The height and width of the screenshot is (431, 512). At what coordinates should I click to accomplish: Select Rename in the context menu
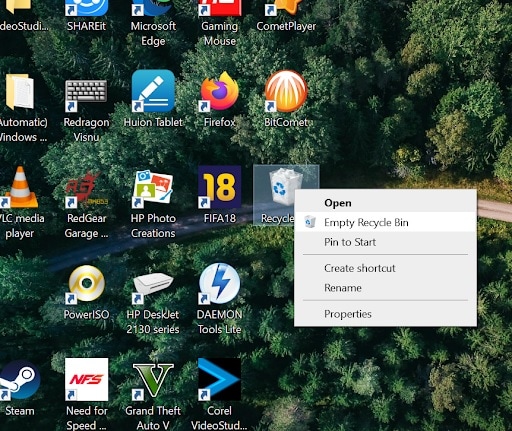tap(385, 288)
